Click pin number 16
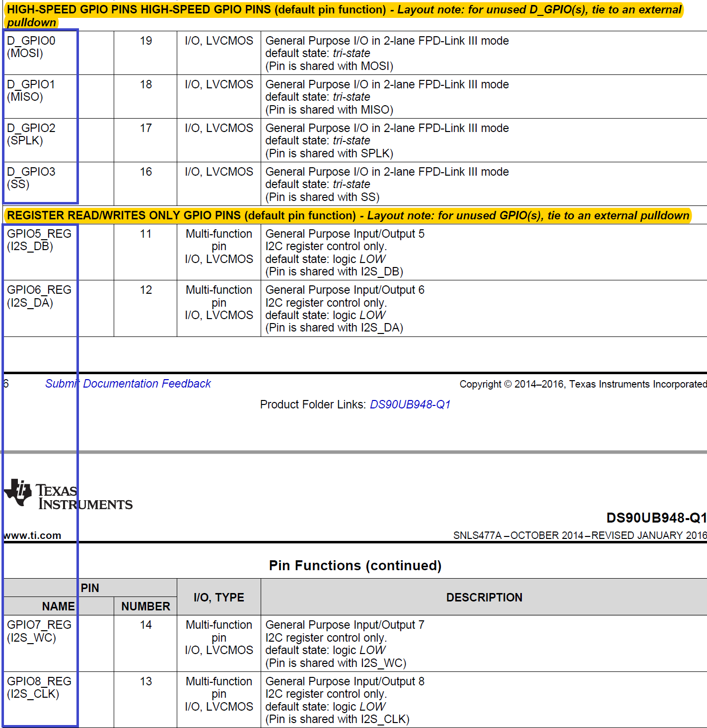Screen dimensions: 707x728 [x=146, y=172]
